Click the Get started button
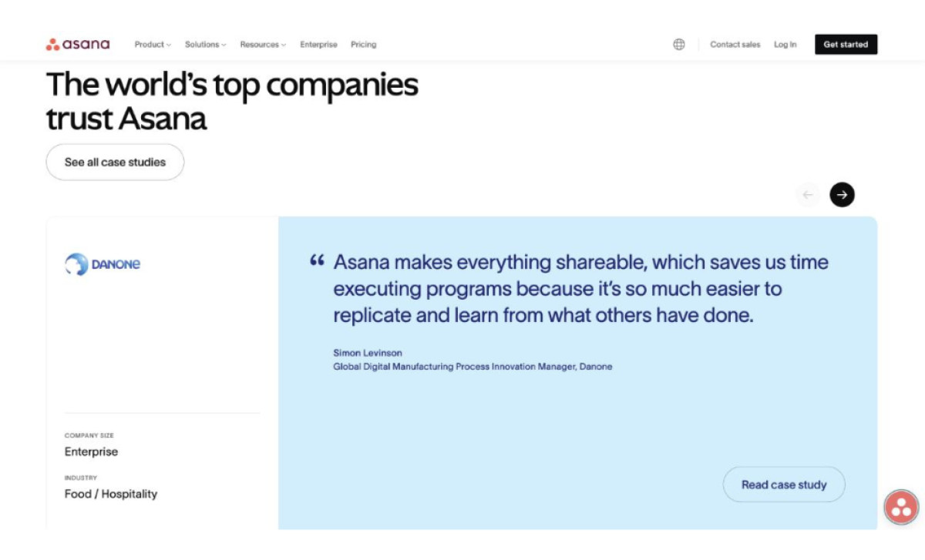 pyautogui.click(x=846, y=44)
